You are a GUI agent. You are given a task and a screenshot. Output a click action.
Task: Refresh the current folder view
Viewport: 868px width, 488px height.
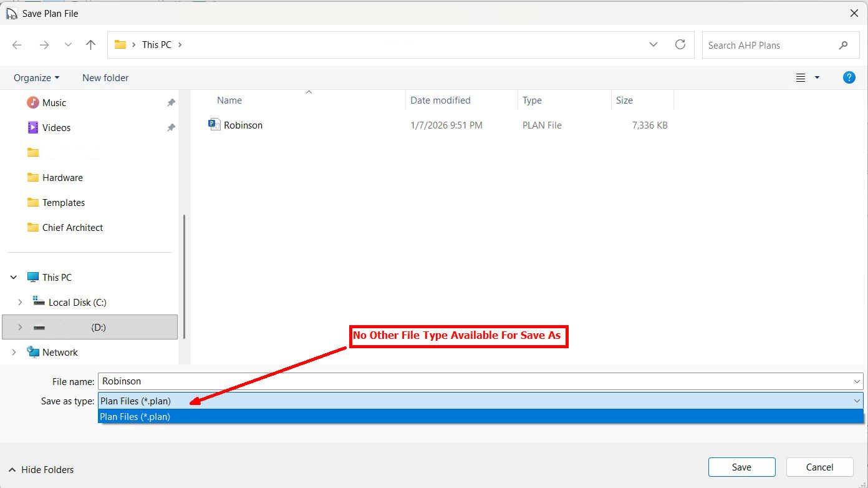(x=680, y=44)
